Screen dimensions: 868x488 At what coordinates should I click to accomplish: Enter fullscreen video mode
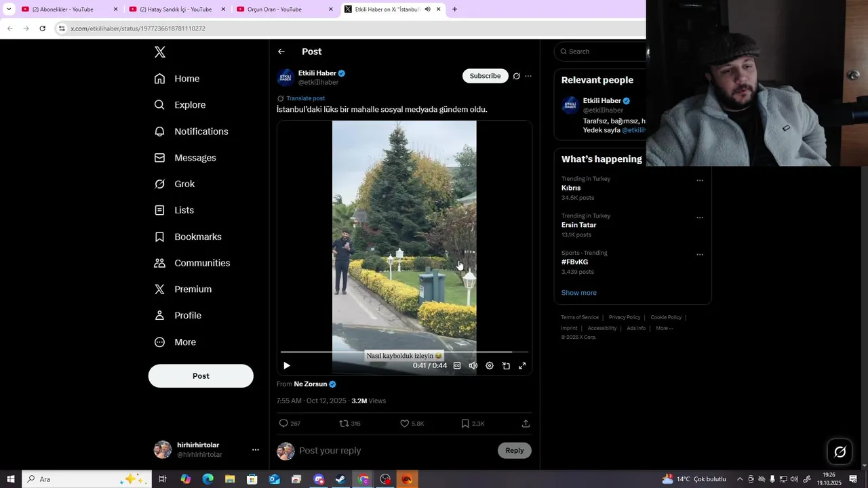(x=522, y=366)
